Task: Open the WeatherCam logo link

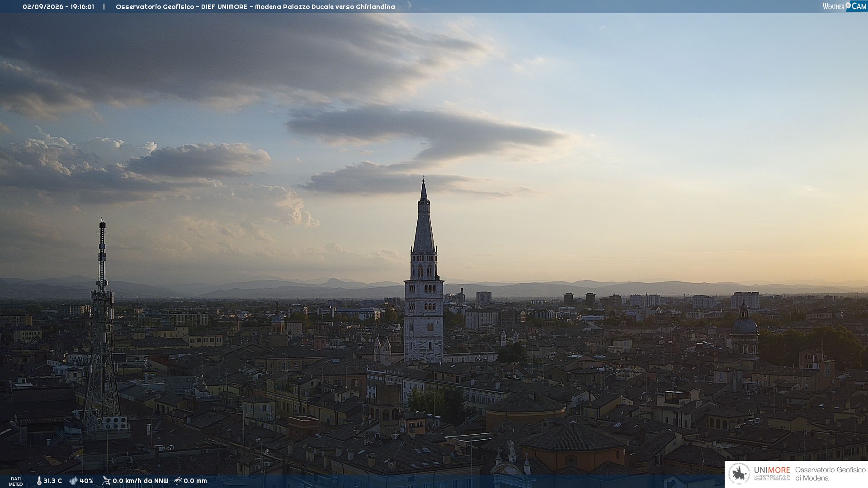Action: 844,6
